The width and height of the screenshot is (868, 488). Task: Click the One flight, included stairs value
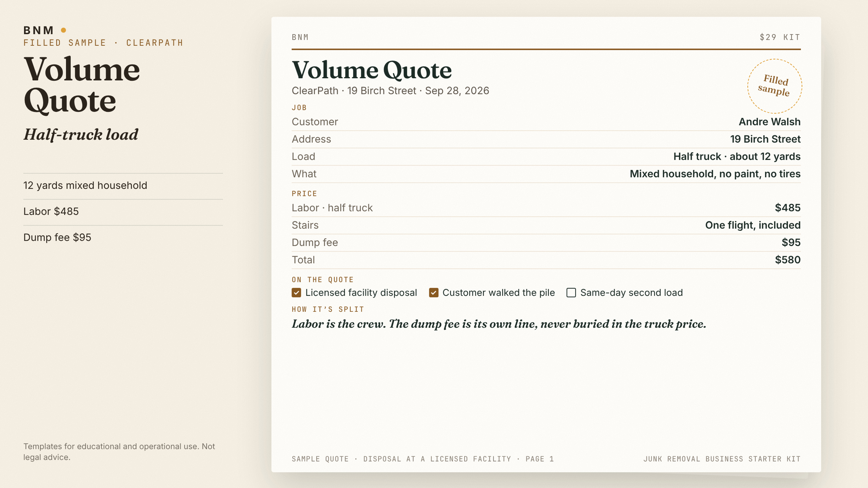coord(753,225)
